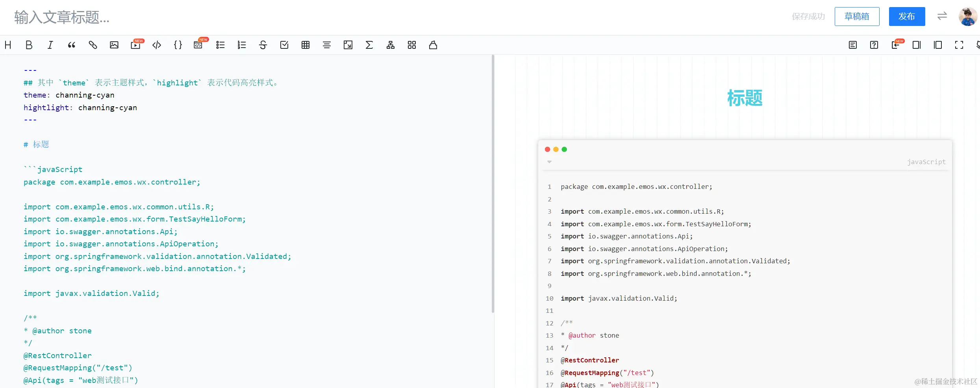Toggle preview-only mode
Screen dimensions: 980x388
[937, 45]
